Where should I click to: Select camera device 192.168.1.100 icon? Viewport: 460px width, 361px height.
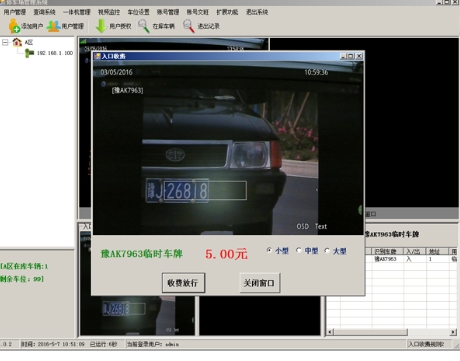pos(29,53)
